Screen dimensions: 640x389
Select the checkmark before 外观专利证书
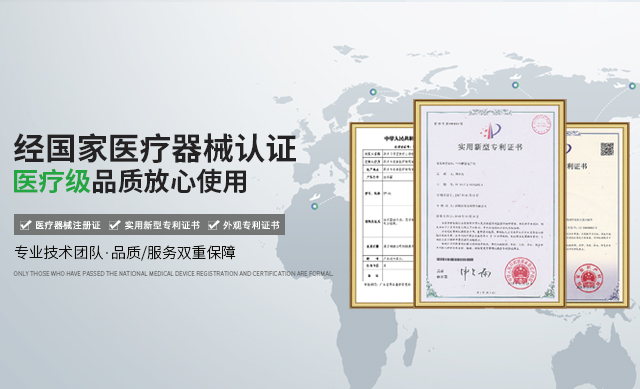click(x=213, y=225)
